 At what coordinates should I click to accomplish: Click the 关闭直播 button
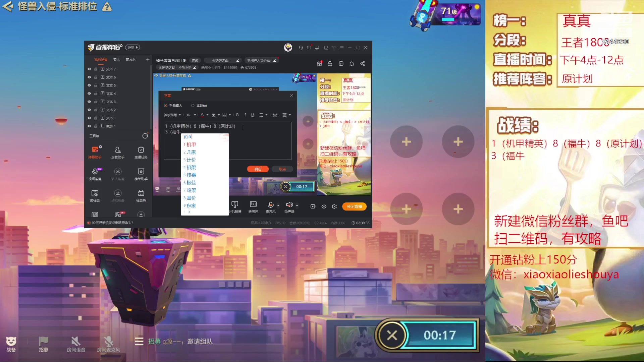click(x=354, y=206)
